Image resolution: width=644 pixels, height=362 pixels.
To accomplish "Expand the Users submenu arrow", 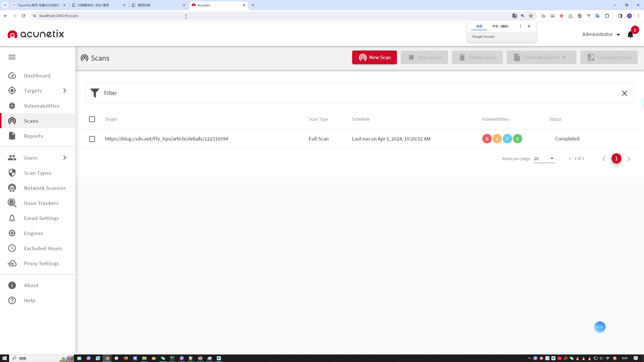I will 65,158.
